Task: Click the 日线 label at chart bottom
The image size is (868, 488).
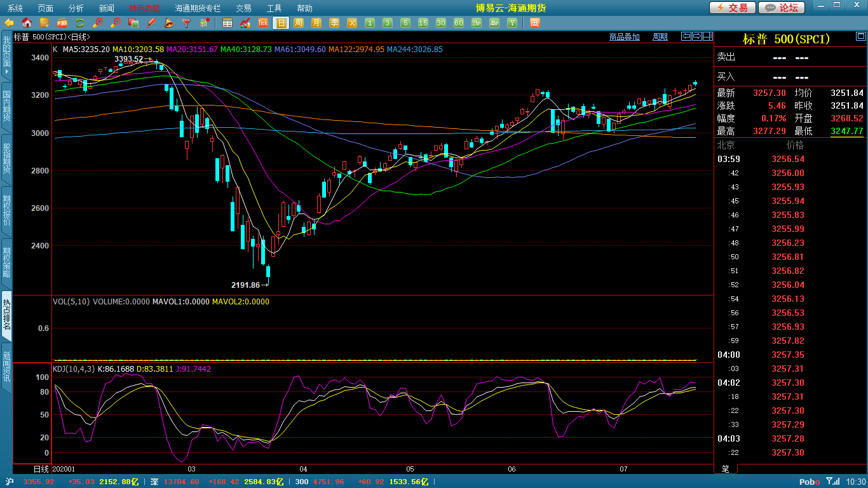Action: point(41,469)
